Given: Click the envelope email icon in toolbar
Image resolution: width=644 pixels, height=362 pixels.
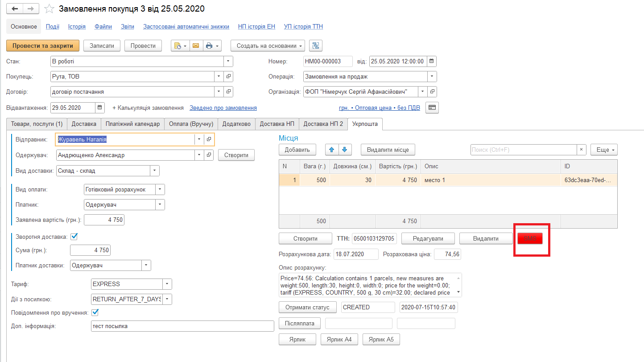Looking at the screenshot, I should coord(195,46).
